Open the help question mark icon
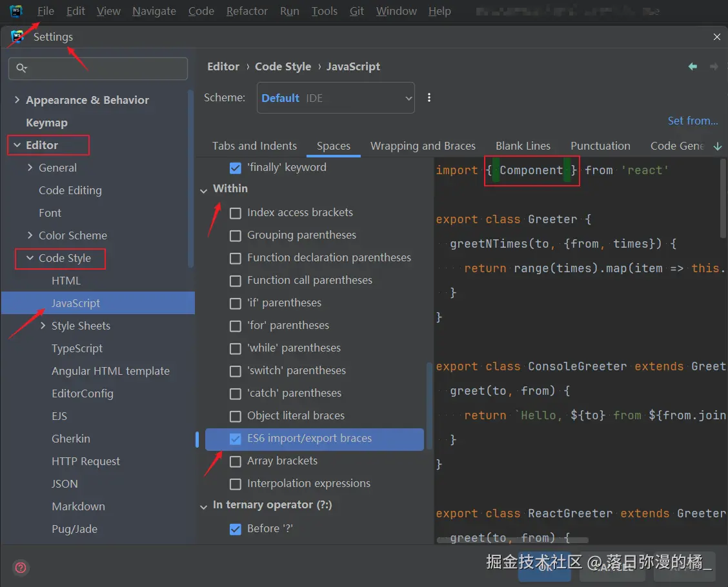728x587 pixels. coord(21,568)
